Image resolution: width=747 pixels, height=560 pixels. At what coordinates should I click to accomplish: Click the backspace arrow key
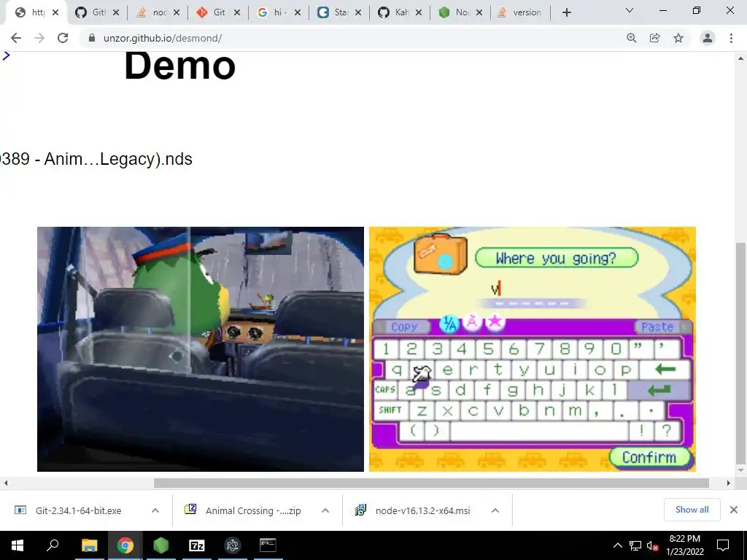pos(665,369)
